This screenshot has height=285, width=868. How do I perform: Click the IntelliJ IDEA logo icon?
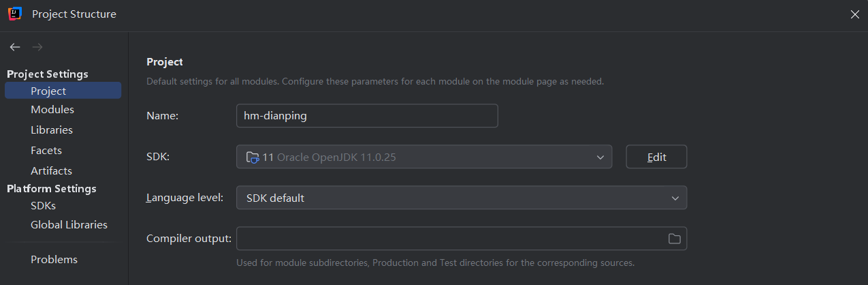point(14,14)
